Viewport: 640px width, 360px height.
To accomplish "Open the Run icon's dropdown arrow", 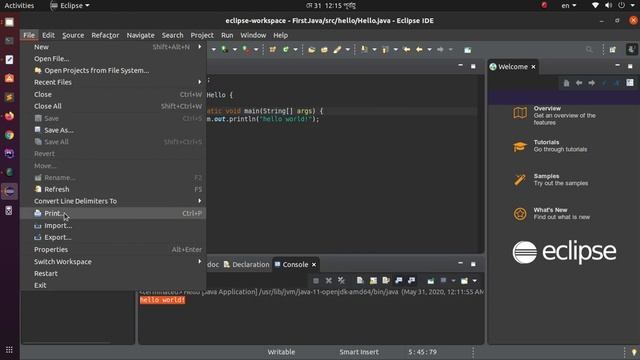I will pos(235,50).
